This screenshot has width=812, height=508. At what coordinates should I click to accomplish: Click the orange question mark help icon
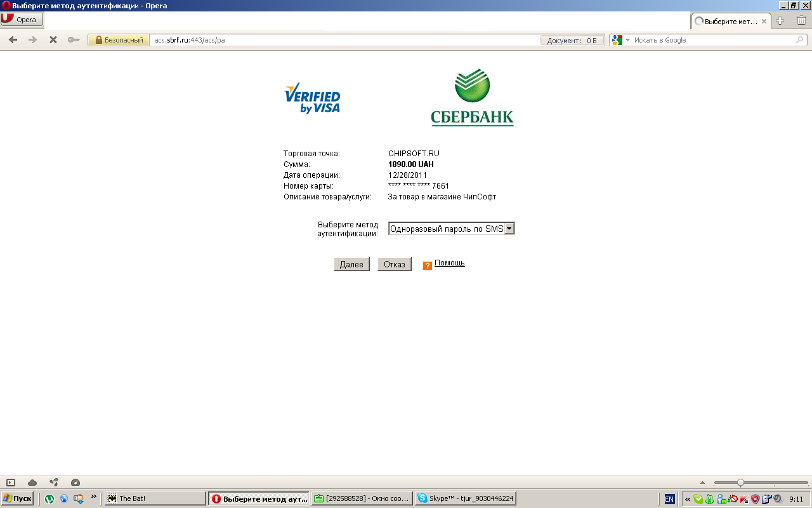tap(428, 265)
